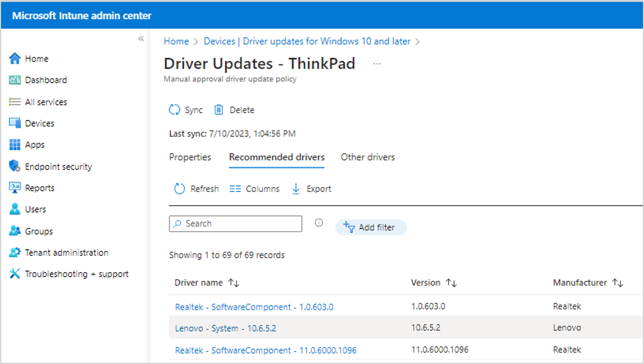This screenshot has width=644, height=364.
Task: Open Realtek SoftwareComponent 11.0.6000.1096 driver
Action: [266, 350]
